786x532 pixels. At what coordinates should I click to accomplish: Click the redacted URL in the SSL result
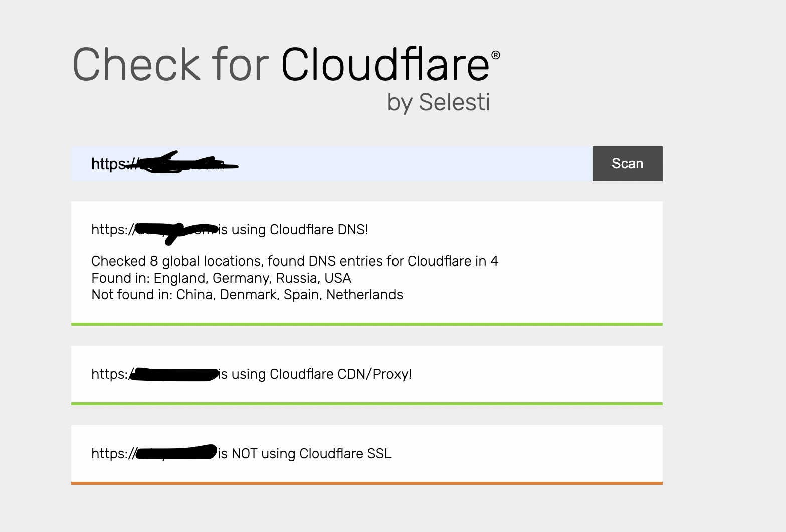point(175,453)
